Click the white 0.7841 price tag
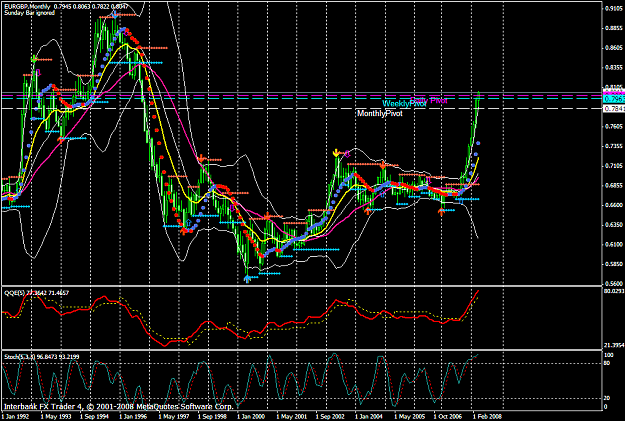Screen dimensions: 625x421 614,108
